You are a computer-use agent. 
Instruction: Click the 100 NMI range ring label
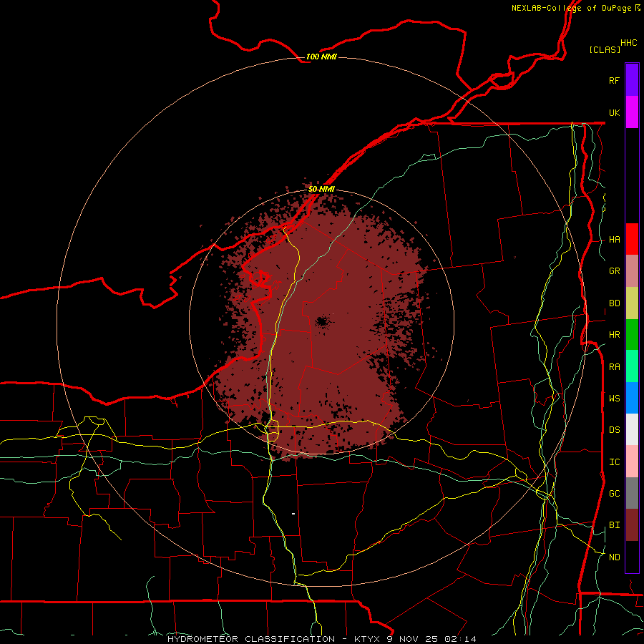[321, 57]
